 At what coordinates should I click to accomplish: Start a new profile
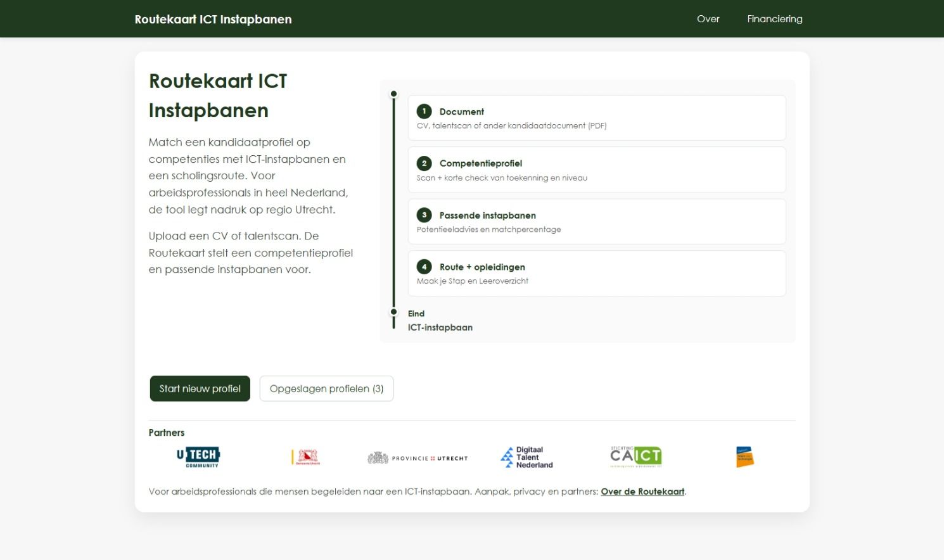point(200,388)
